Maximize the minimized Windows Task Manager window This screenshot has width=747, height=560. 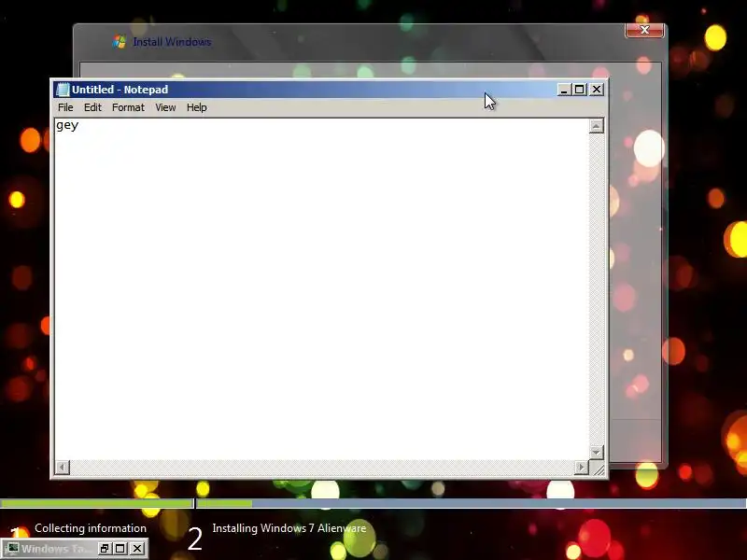pyautogui.click(x=120, y=549)
